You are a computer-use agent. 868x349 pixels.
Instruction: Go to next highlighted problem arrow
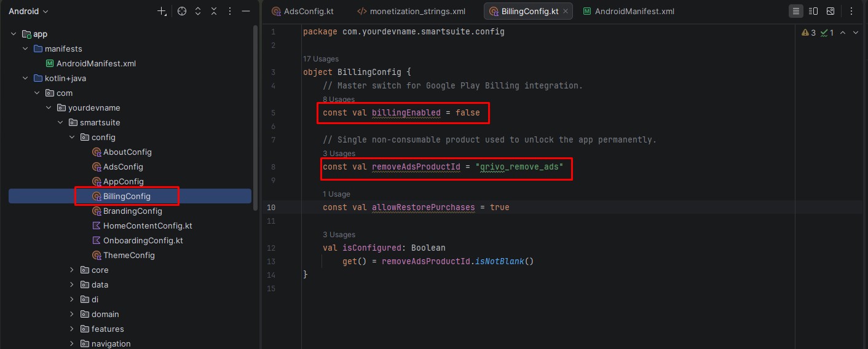point(856,33)
